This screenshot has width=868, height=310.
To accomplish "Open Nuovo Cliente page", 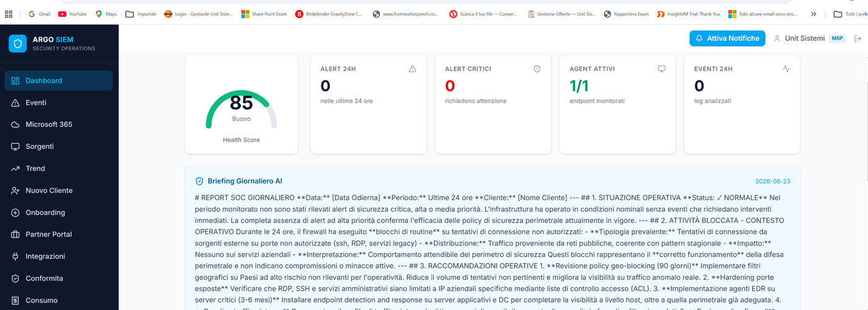I will [x=59, y=190].
